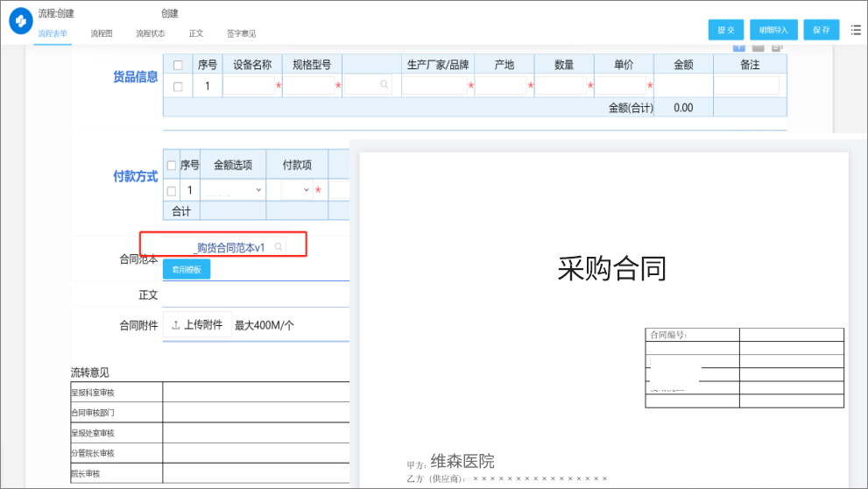Click the 呈报处室审核 row label
Image resolution: width=868 pixels, height=489 pixels.
[93, 433]
